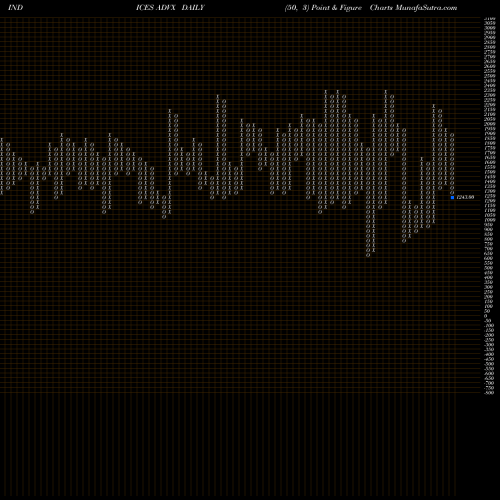
Task: Click the 'Charts MunafaSutra.com' text
Action: coord(413,8)
